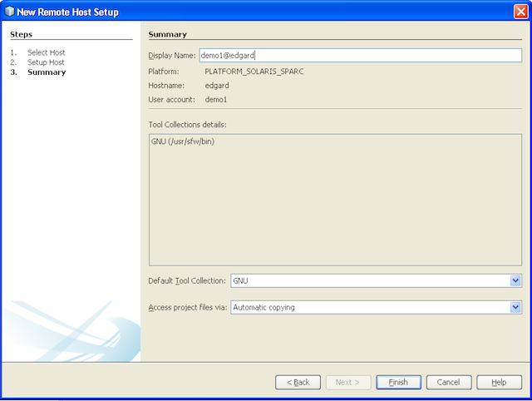Viewport: 532px width, 401px height.
Task: Click the Tool Collections details label
Action: click(187, 124)
